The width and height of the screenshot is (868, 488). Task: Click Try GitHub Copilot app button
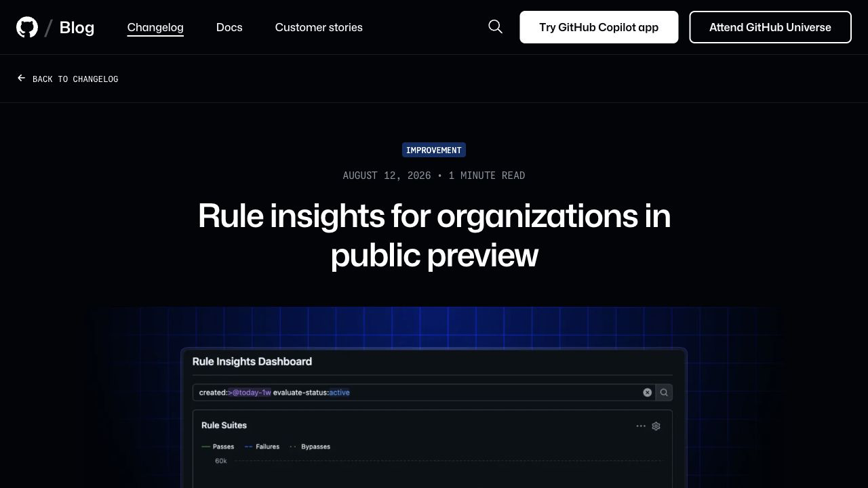click(x=599, y=27)
